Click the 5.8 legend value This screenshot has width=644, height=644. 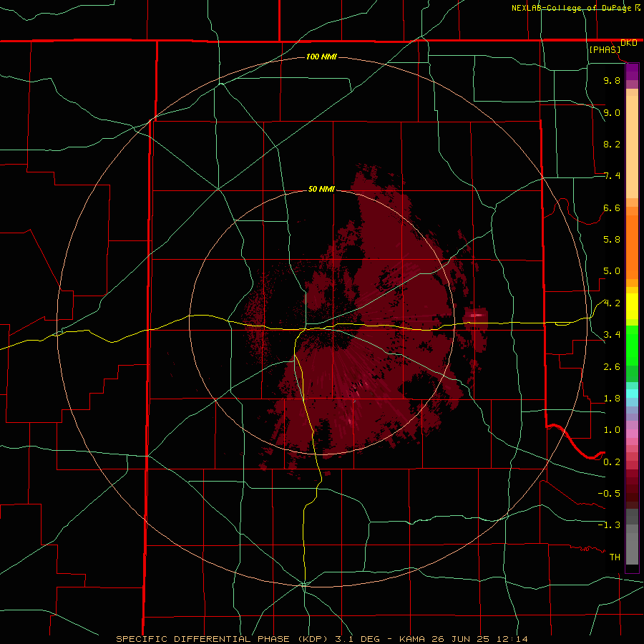click(x=612, y=240)
